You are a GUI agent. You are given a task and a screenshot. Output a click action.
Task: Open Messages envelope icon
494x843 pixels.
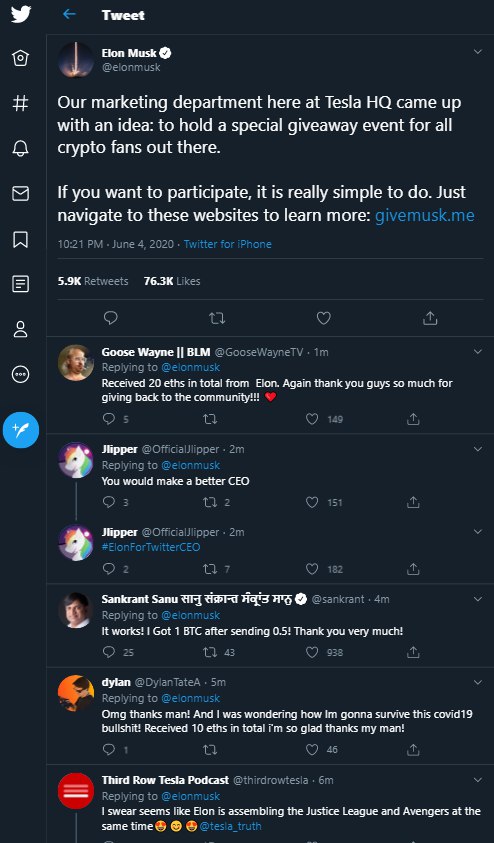pos(20,194)
